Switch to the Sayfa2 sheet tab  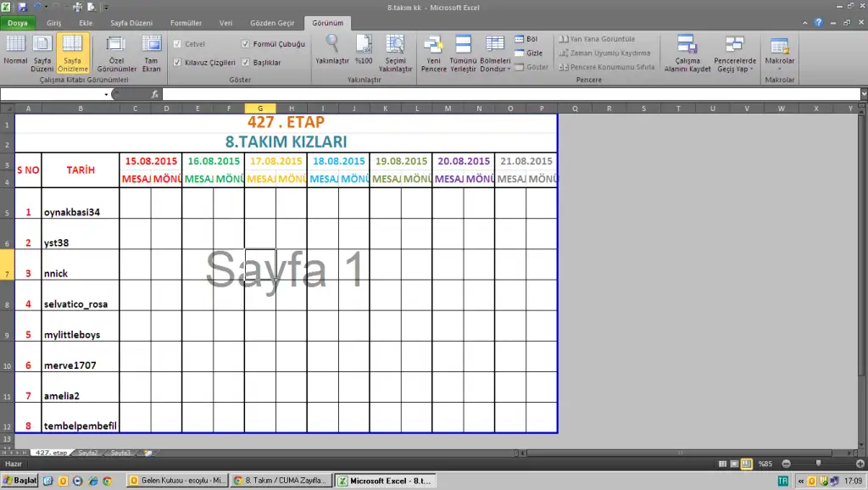point(88,454)
